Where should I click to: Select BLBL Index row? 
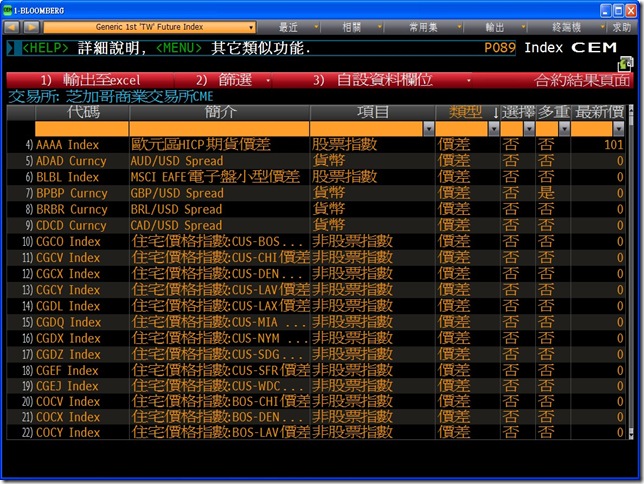tap(316, 177)
